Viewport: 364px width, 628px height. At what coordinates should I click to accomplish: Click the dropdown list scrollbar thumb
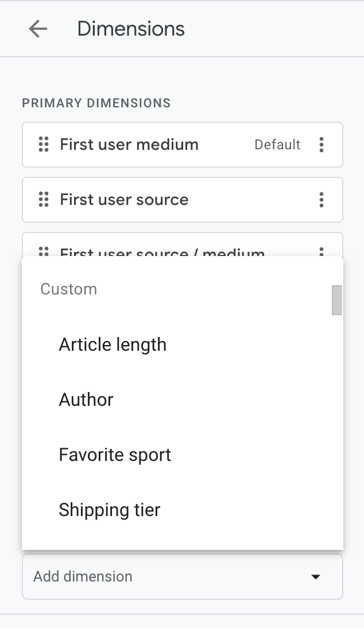click(337, 300)
